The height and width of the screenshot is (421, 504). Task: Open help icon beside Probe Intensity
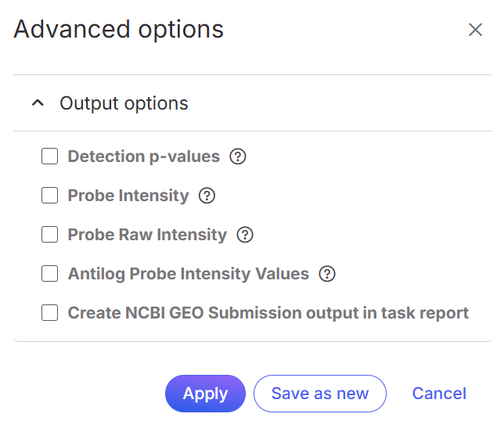point(207,196)
